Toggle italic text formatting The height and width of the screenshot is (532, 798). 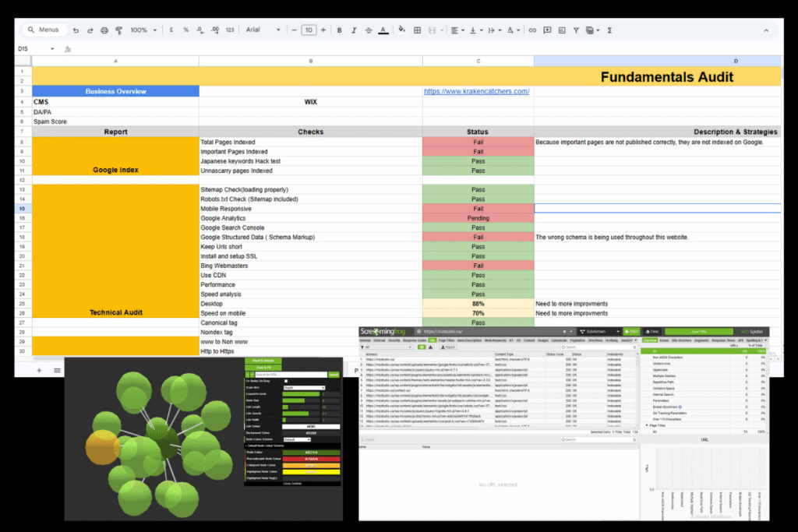click(x=353, y=30)
